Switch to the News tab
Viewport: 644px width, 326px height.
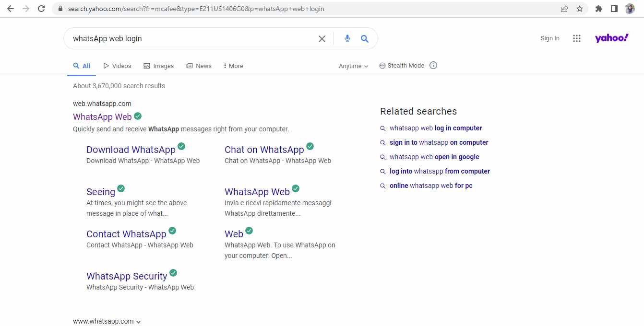(199, 66)
